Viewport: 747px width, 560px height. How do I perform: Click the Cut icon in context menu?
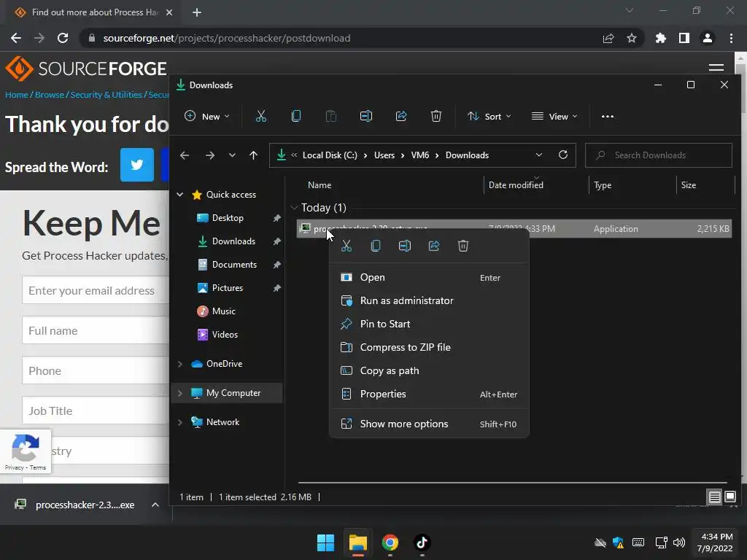(x=347, y=246)
